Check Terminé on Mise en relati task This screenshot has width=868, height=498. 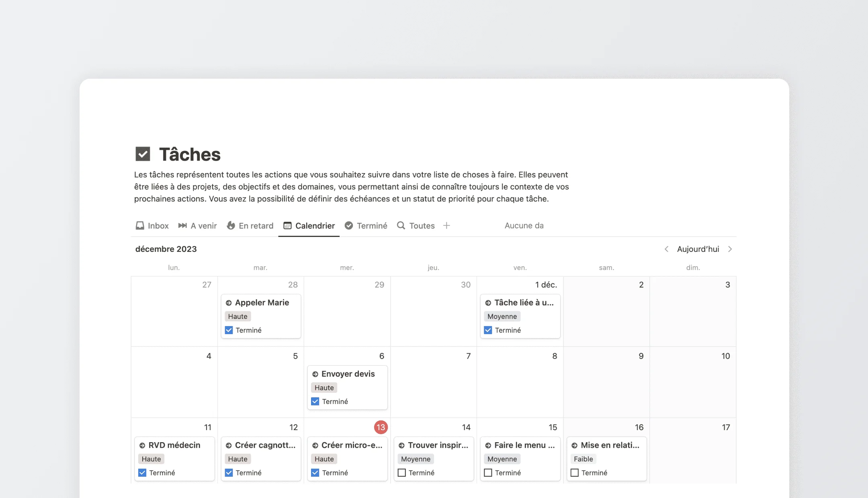[x=574, y=473]
